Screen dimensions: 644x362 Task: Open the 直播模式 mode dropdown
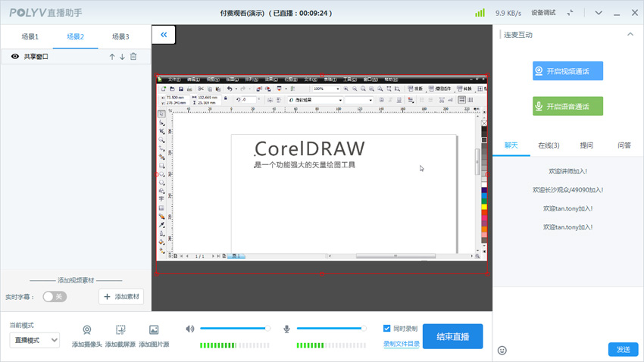point(35,340)
